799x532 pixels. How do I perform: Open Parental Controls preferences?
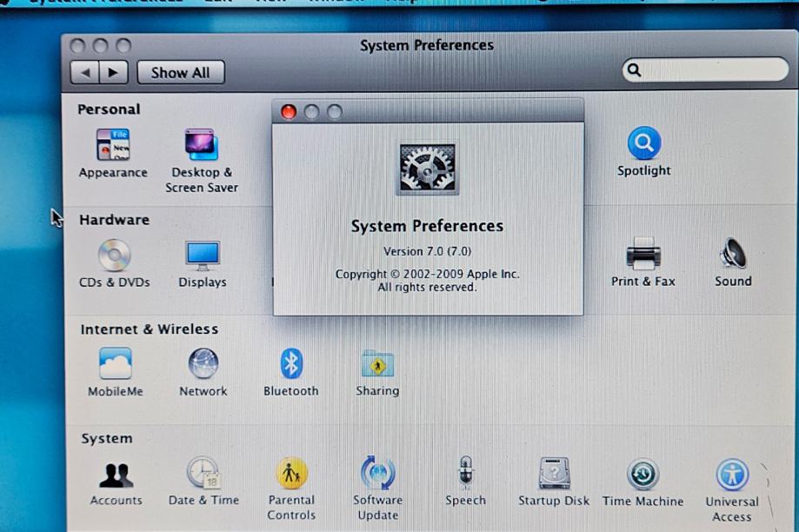click(291, 489)
